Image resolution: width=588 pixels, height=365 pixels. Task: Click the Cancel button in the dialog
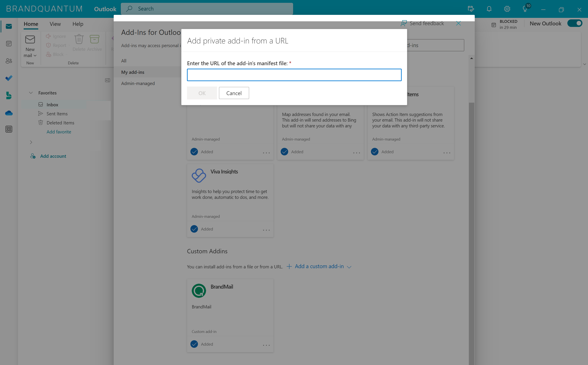234,93
